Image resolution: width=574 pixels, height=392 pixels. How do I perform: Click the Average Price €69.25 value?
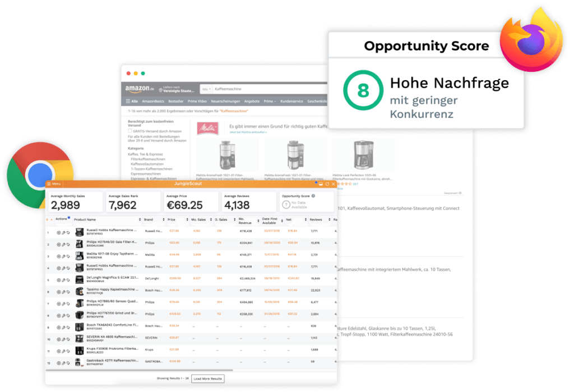(x=184, y=205)
